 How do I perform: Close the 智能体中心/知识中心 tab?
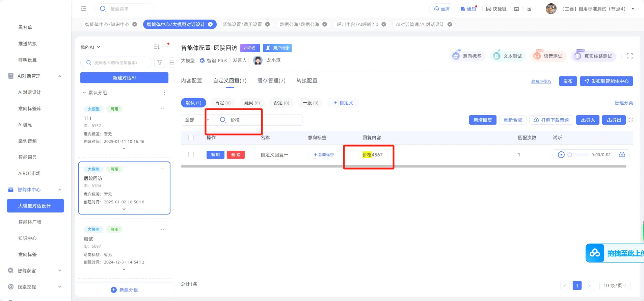coord(135,24)
